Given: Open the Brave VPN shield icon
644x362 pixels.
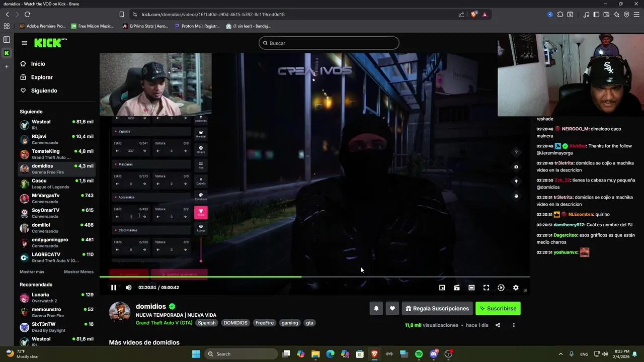Looking at the screenshot, I should pos(626,15).
